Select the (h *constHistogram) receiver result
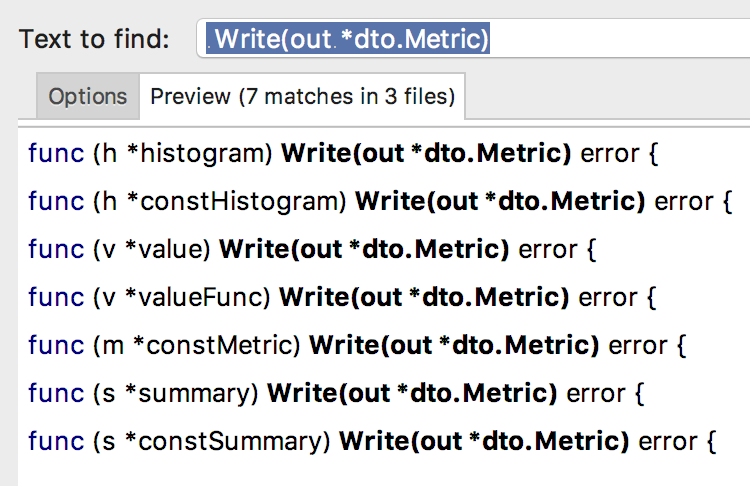 click(384, 201)
